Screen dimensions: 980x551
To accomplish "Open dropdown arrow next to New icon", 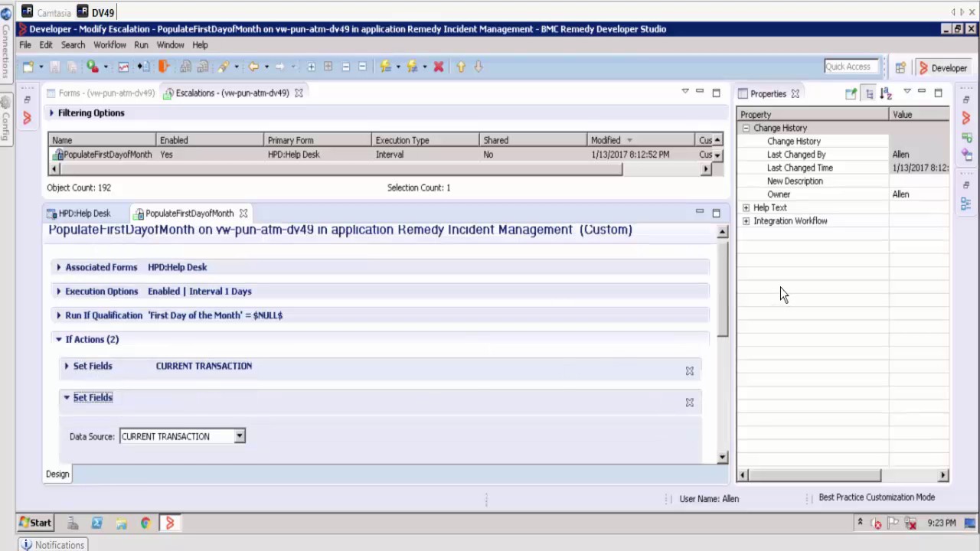I will [41, 67].
